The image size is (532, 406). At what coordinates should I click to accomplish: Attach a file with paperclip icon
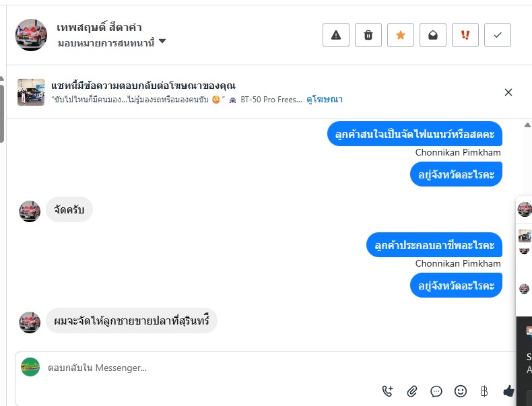pos(412,391)
